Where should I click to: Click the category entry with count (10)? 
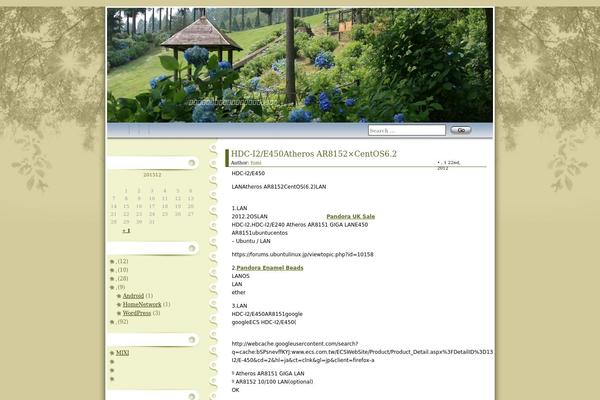[122, 270]
